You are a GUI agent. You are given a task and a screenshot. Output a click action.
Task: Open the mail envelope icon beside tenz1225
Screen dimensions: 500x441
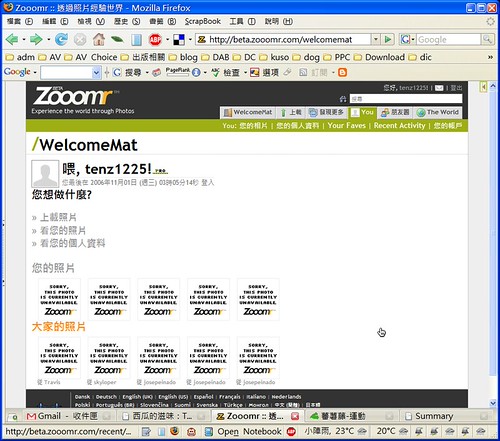(439, 88)
